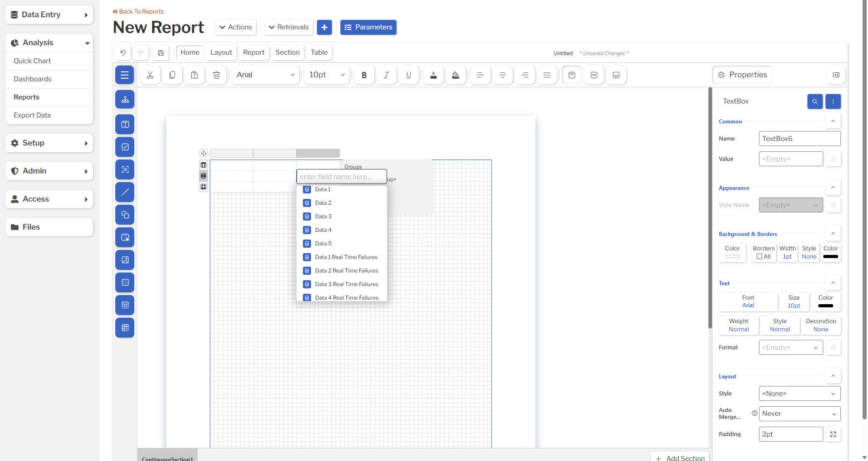868x461 pixels.
Task: Click the hamburger menu toolbox button
Action: [x=125, y=75]
